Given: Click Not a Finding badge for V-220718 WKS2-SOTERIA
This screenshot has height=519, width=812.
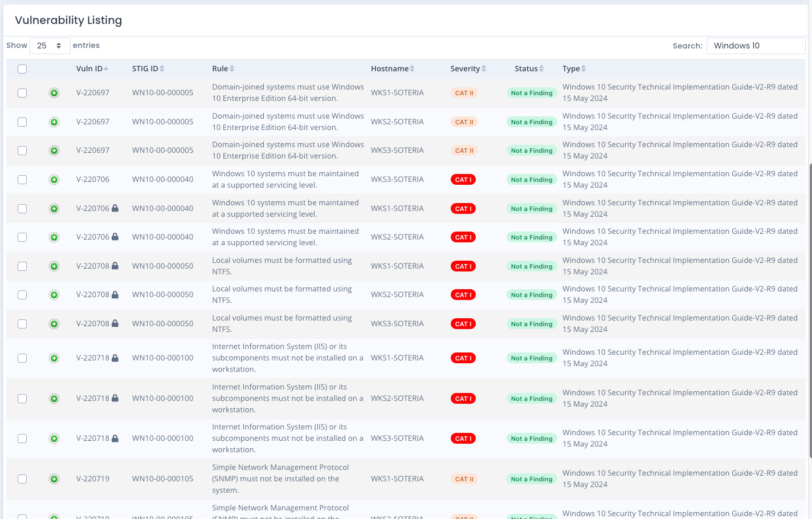Looking at the screenshot, I should click(x=532, y=399).
